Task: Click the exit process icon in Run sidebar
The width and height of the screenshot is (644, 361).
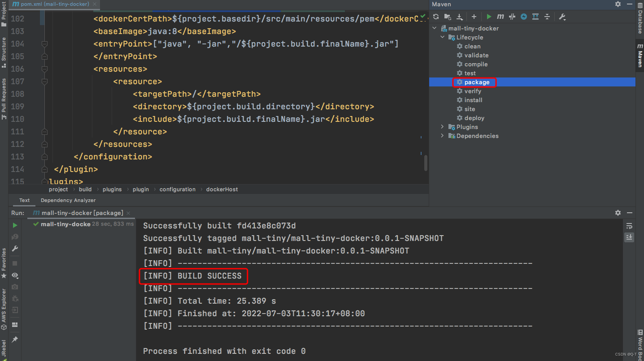Action: [15, 310]
